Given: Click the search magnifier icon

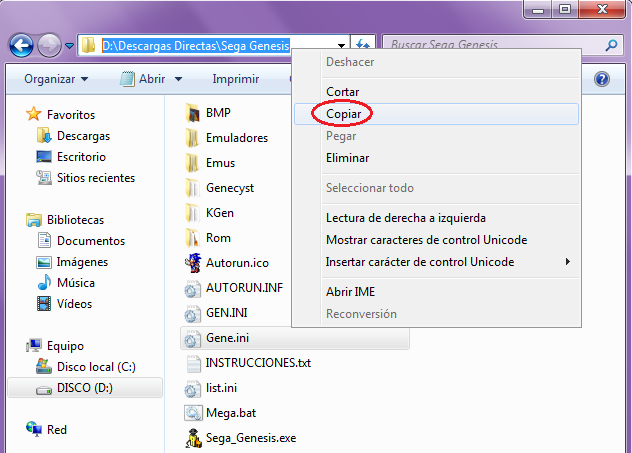Looking at the screenshot, I should (611, 45).
